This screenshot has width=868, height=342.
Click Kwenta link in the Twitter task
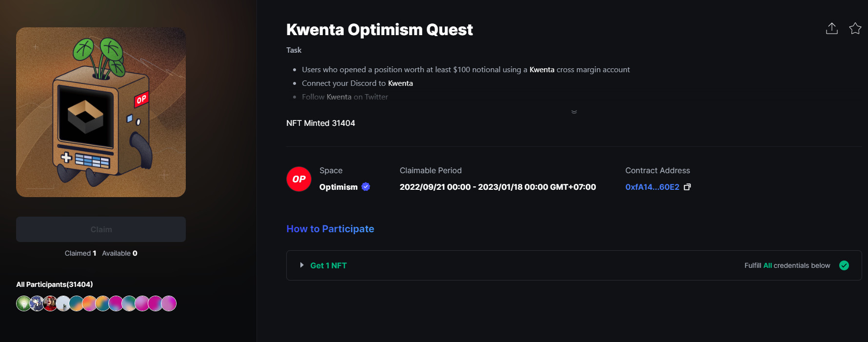coord(339,97)
